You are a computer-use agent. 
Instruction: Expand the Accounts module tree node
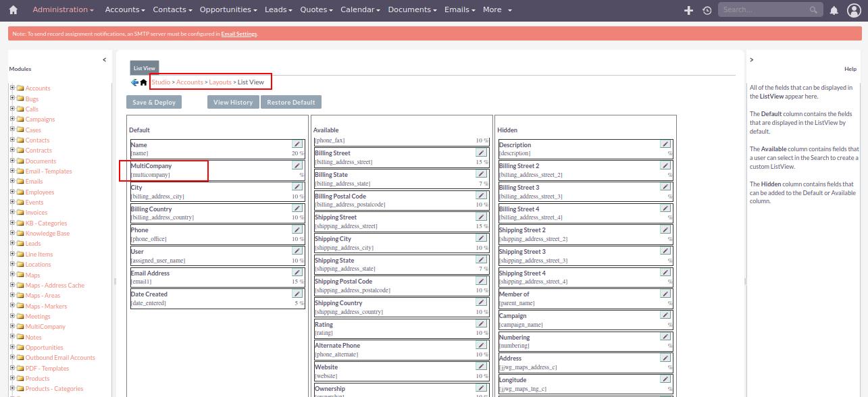12,88
